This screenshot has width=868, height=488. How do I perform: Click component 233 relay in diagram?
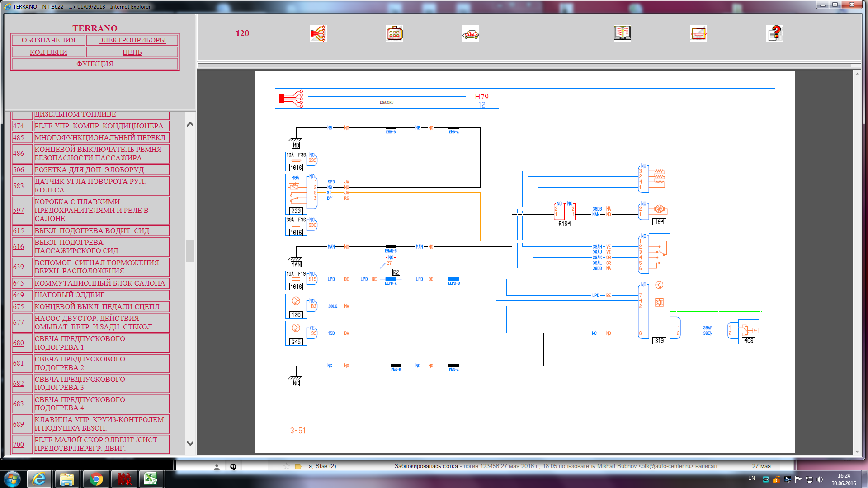(x=296, y=194)
